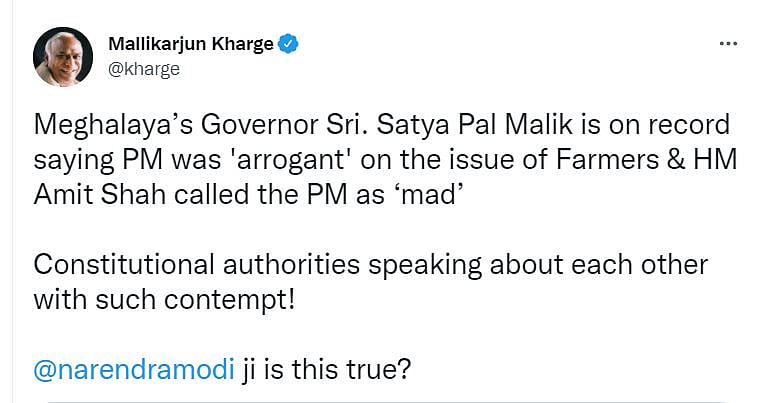The height and width of the screenshot is (403, 760).
Task: Click the display name Mallikarjun Kharge
Action: (x=190, y=45)
